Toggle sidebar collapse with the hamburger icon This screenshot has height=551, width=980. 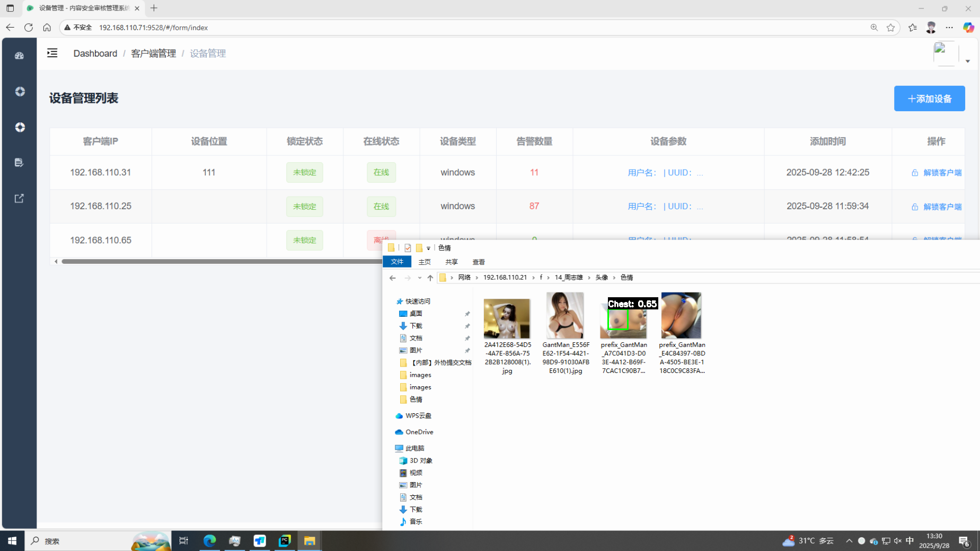[52, 53]
